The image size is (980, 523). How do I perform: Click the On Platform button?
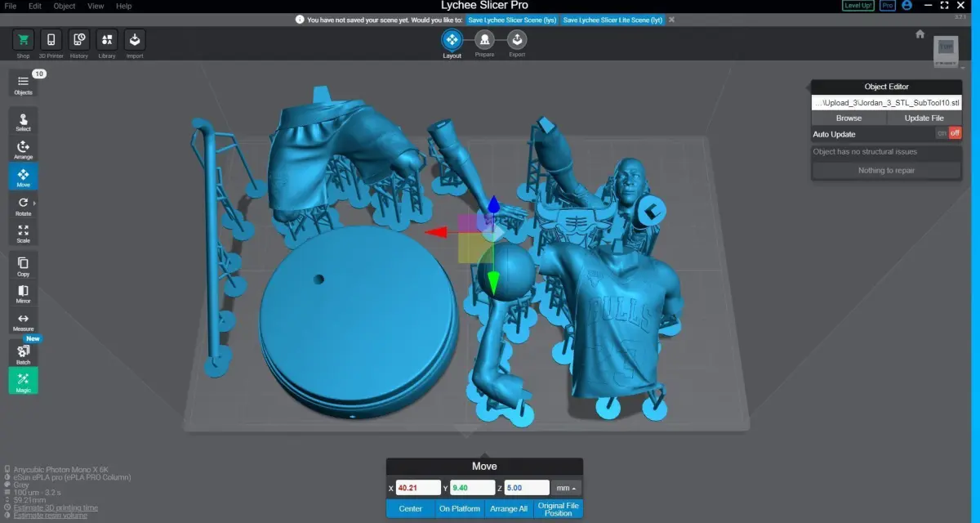tap(460, 508)
